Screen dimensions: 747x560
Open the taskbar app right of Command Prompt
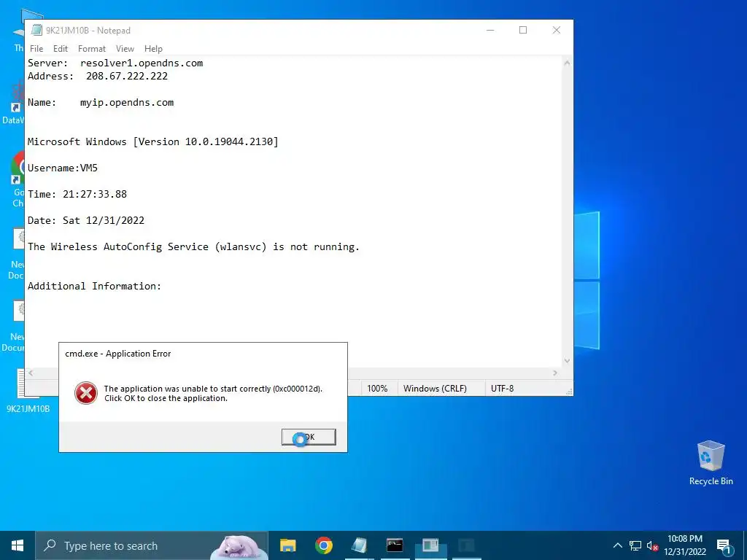(430, 545)
